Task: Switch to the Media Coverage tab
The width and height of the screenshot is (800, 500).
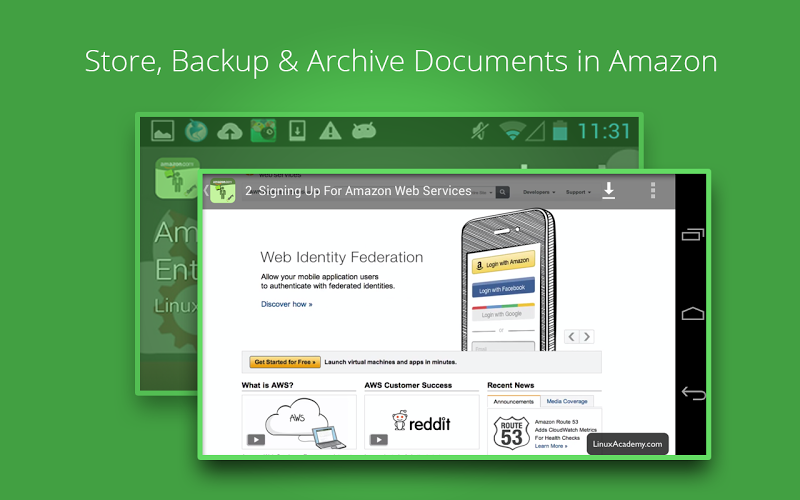Action: pyautogui.click(x=567, y=402)
